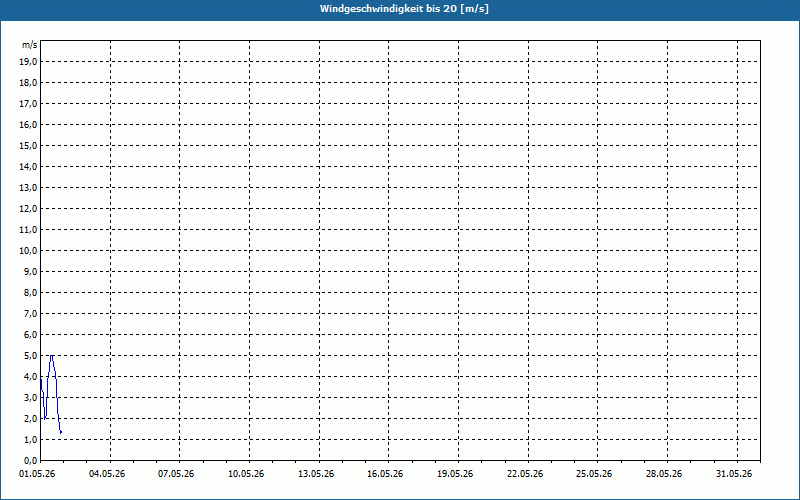Click the y-axis value '15,0'
This screenshot has width=800, height=500.
[x=28, y=145]
